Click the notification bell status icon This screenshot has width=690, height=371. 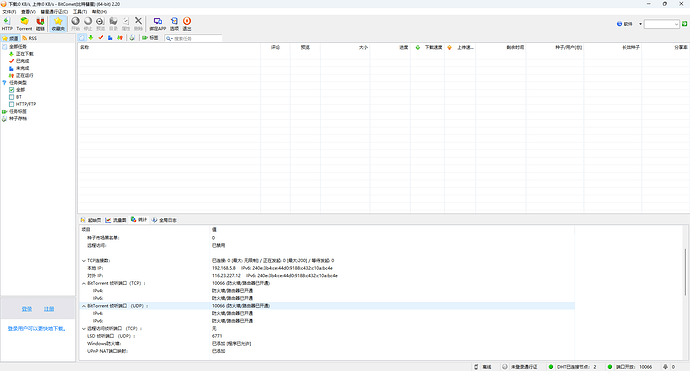pos(665,367)
